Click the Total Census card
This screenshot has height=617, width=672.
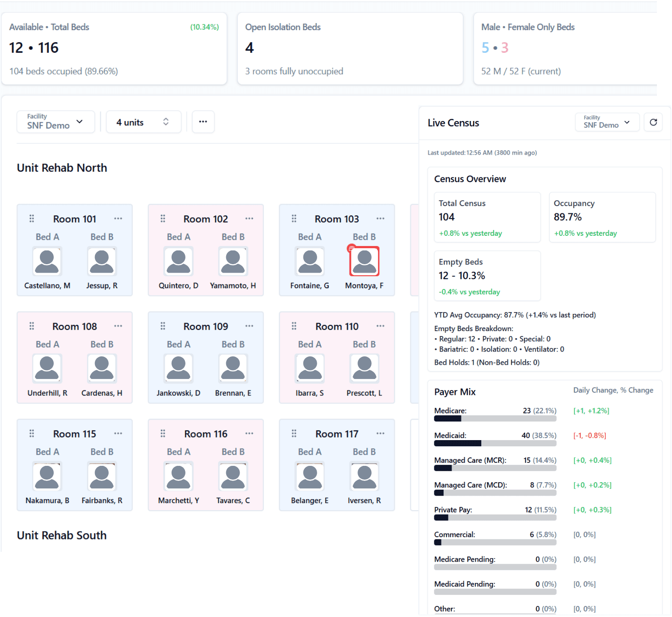point(487,217)
